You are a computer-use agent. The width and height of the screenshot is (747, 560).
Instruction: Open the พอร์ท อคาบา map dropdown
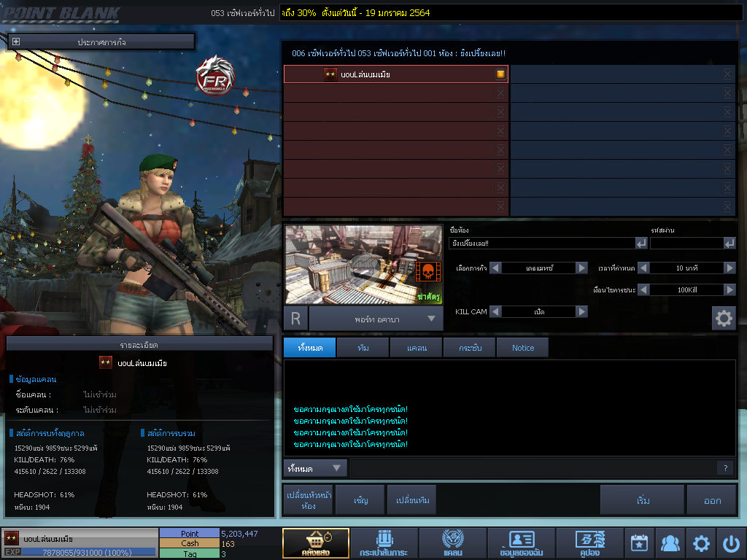(376, 319)
